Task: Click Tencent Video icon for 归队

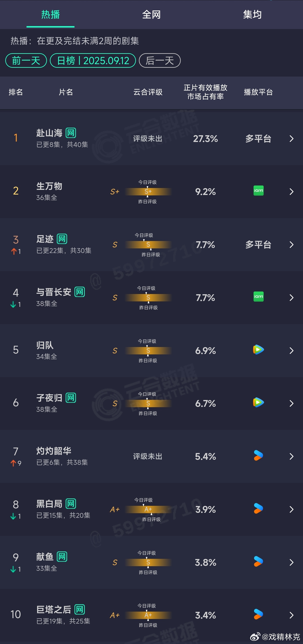Action: tap(258, 350)
